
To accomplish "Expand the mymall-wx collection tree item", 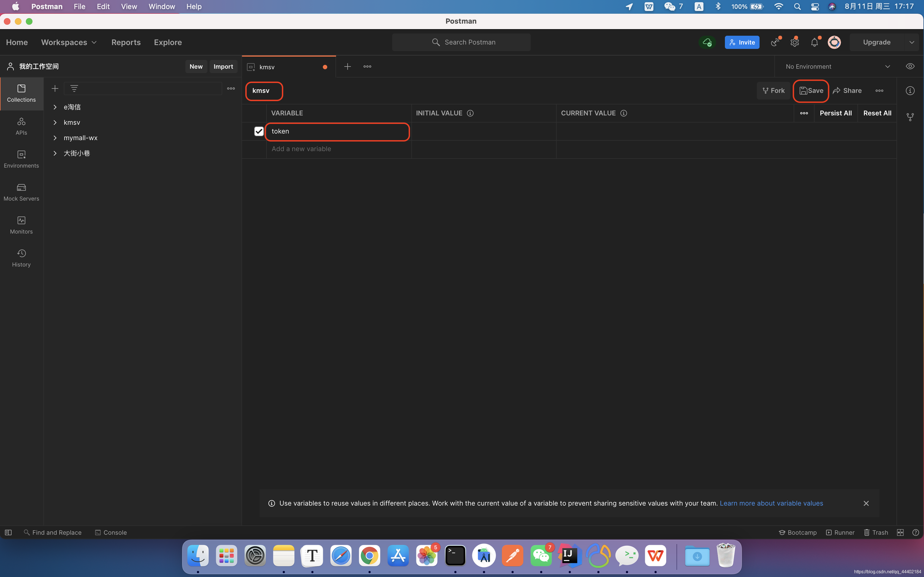I will tap(56, 138).
